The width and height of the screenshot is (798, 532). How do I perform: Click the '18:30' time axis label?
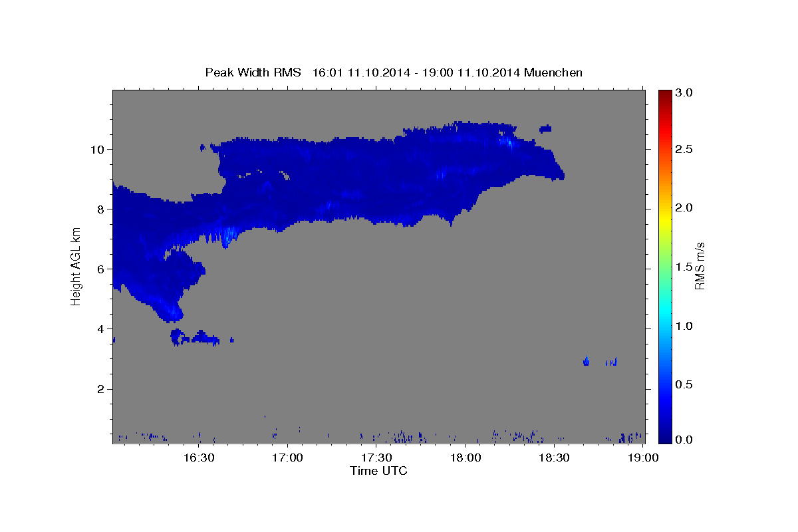[x=553, y=458]
